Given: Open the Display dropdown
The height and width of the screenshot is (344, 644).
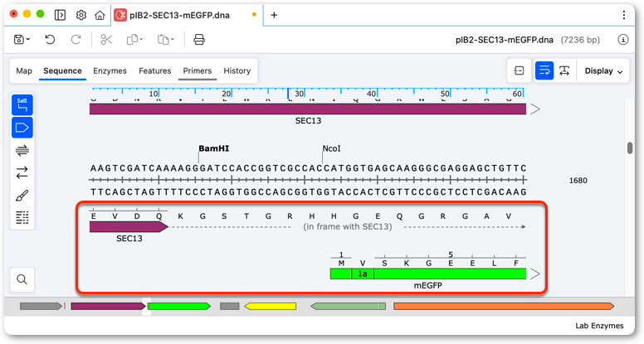Looking at the screenshot, I should [603, 71].
